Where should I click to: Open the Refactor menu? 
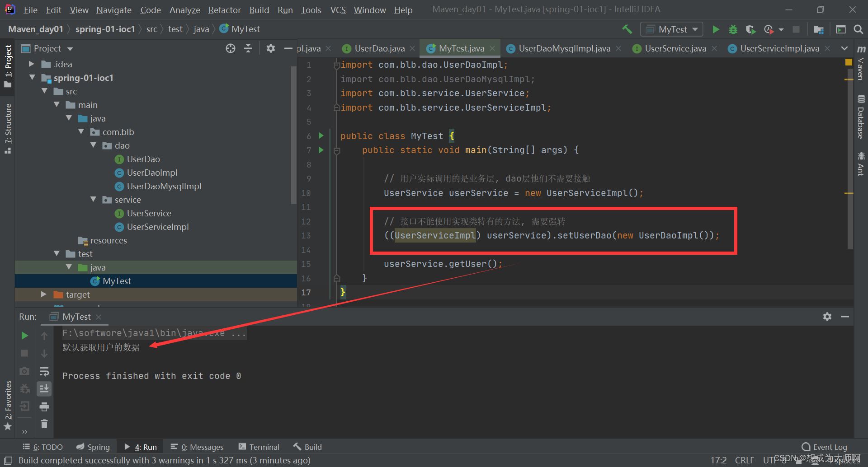click(x=224, y=10)
